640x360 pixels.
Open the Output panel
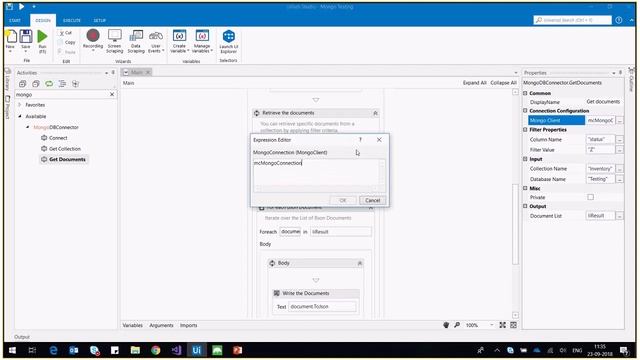tap(22, 337)
